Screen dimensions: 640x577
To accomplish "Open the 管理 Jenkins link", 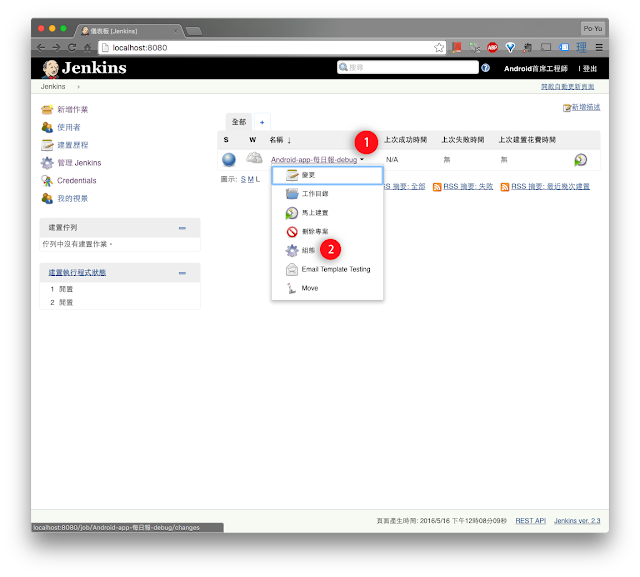I will click(79, 163).
